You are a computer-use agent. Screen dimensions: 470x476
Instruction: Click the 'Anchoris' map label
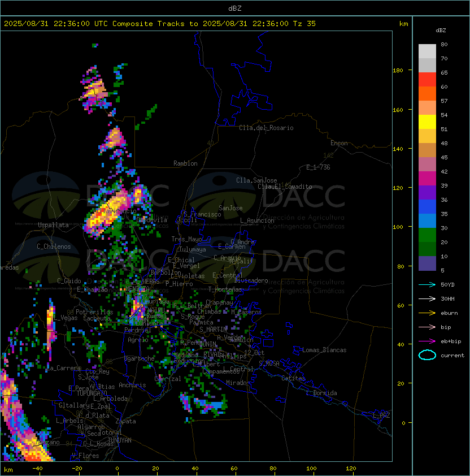(x=132, y=385)
